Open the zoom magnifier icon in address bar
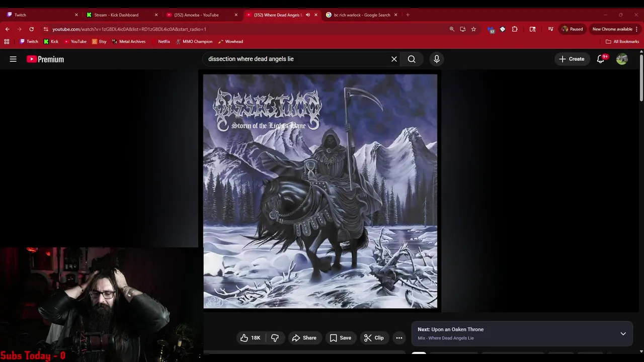Screen dimensions: 644x362 point(452,29)
